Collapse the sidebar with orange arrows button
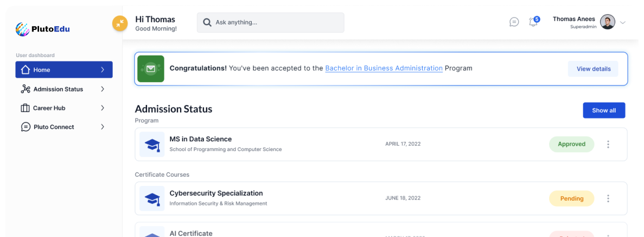The image size is (644, 237). [120, 23]
